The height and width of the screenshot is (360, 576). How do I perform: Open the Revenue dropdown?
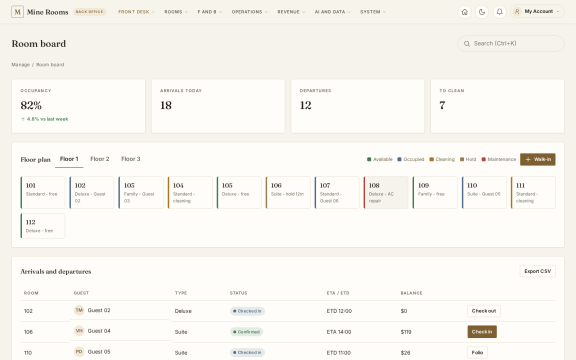(x=291, y=12)
